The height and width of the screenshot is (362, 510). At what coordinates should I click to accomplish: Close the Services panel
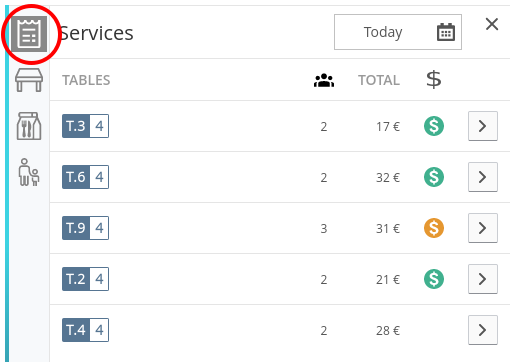point(492,24)
